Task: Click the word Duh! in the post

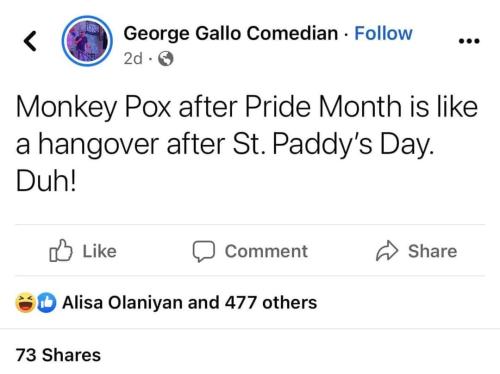Action: [46, 181]
